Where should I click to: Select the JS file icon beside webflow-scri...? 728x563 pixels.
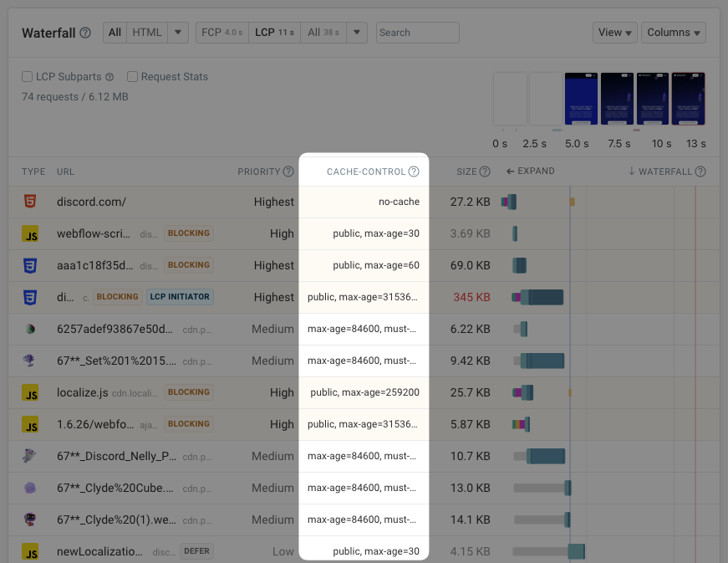click(31, 233)
